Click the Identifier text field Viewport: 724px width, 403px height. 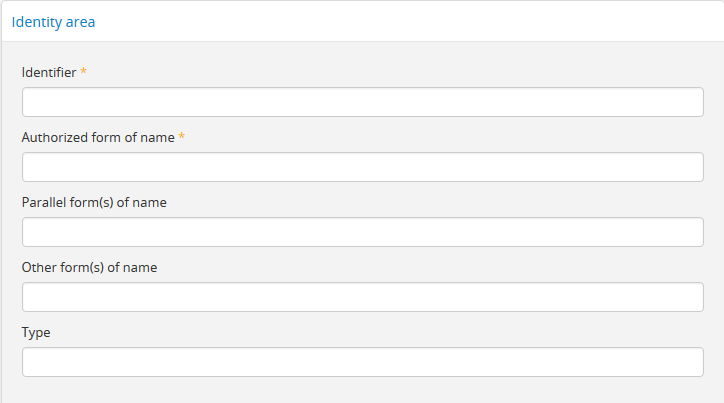click(362, 102)
